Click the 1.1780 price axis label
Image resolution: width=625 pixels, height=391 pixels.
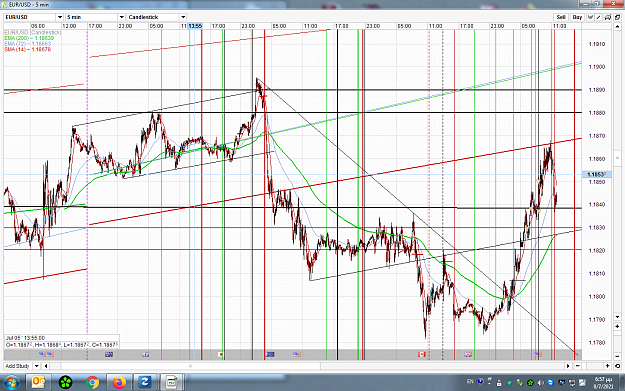(x=597, y=342)
